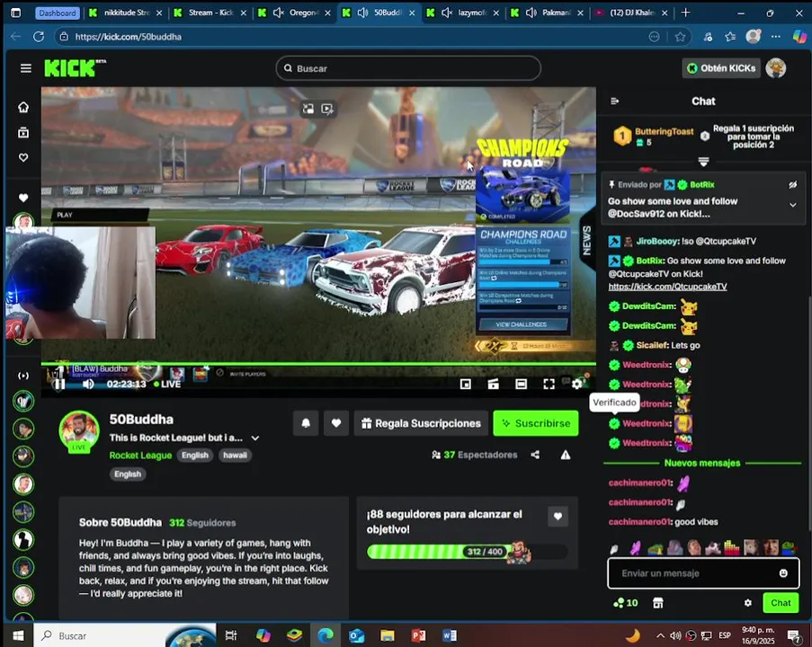Expand the pinned BotRix message chevron
This screenshot has height=647, width=812.
[x=793, y=205]
